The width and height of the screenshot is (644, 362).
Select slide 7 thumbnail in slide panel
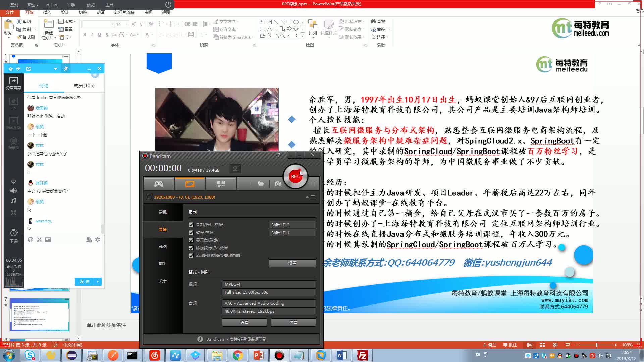point(40,314)
